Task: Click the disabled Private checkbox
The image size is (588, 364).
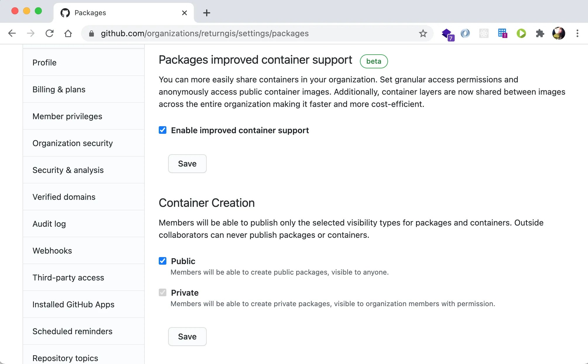Action: pyautogui.click(x=163, y=292)
